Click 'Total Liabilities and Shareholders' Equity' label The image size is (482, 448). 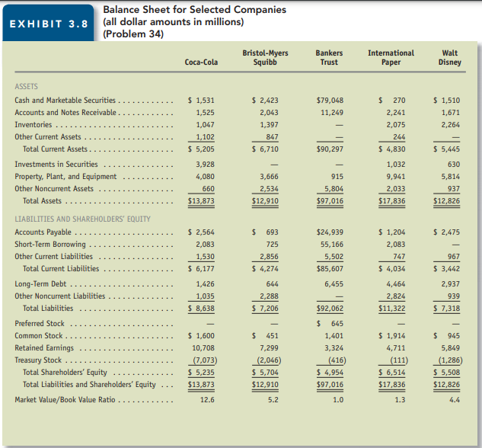[x=89, y=385]
